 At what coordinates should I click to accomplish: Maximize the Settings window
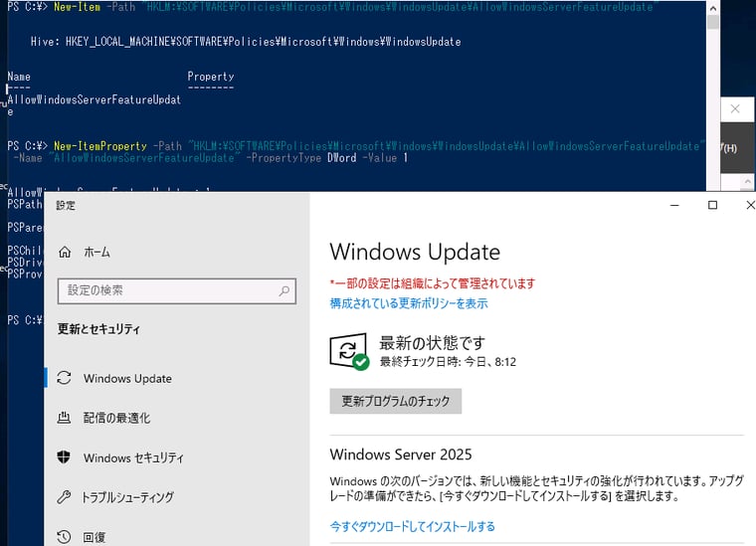point(712,205)
